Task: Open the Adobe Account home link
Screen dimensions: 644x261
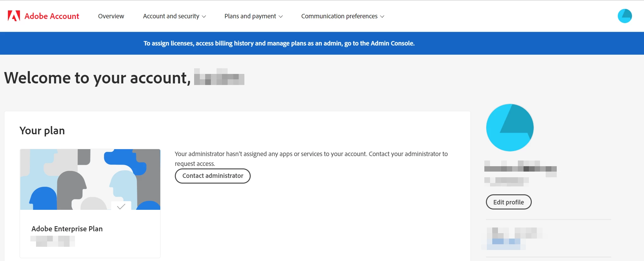Action: click(x=44, y=16)
